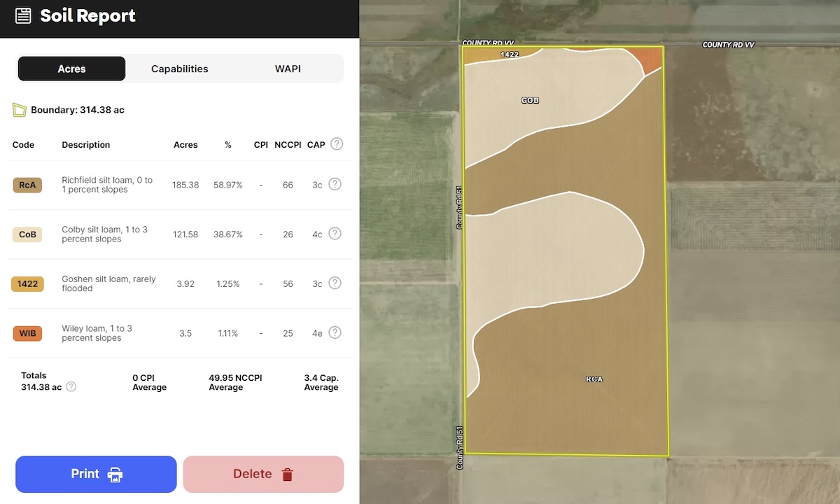Switch to the Capabilities tab
840x504 pixels.
pos(179,69)
